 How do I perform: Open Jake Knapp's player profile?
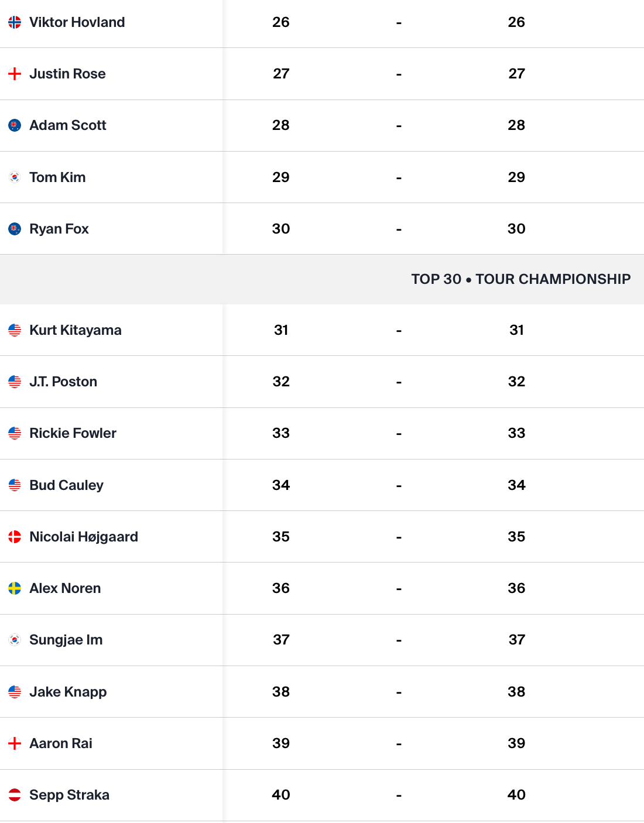click(x=68, y=692)
